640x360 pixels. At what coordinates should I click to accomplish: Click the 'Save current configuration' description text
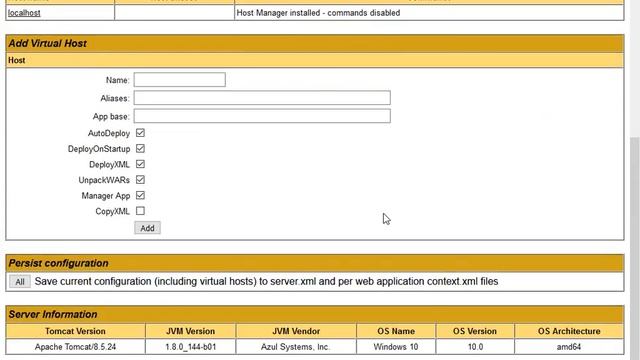tap(267, 282)
